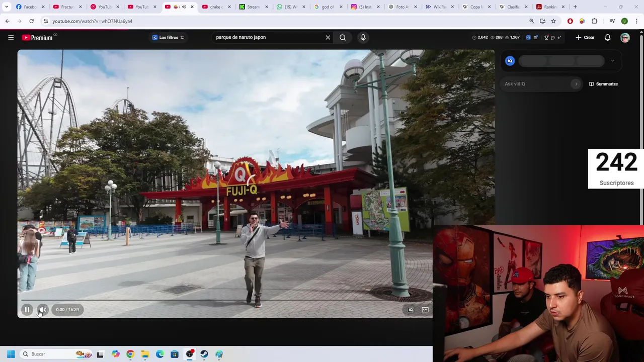Open the Chrome extensions puzzle icon
The height and width of the screenshot is (362, 644).
point(594,21)
